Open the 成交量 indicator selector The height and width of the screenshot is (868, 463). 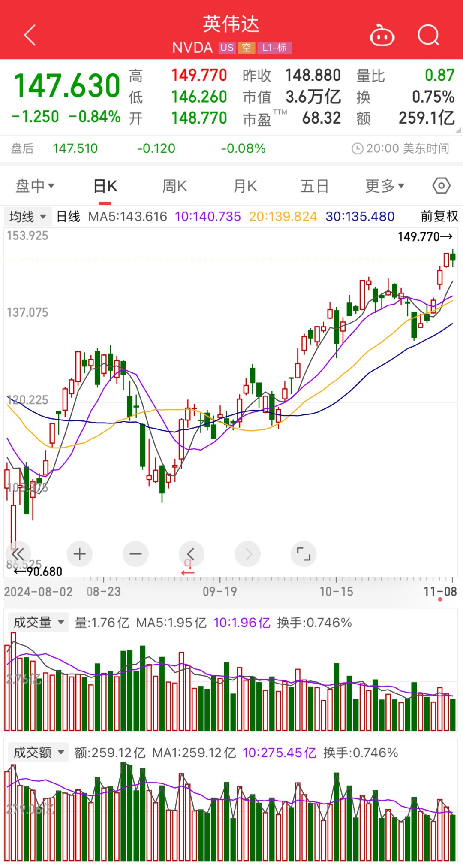pyautogui.click(x=39, y=622)
